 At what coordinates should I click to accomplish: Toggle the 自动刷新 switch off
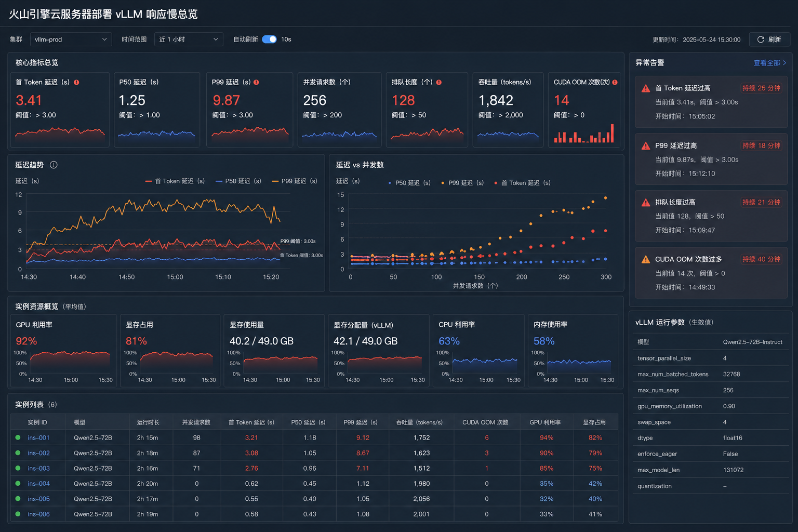coord(269,39)
